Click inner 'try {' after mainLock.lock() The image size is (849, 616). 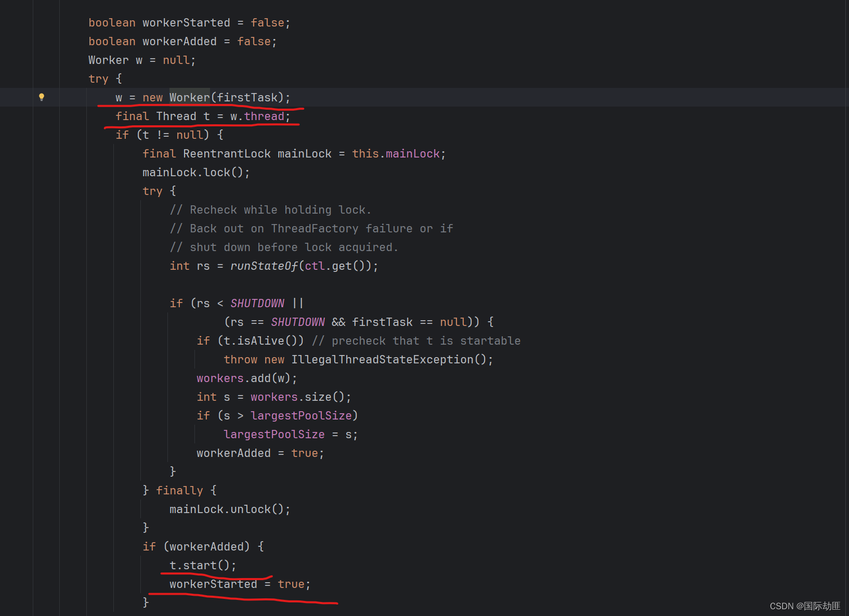(160, 191)
